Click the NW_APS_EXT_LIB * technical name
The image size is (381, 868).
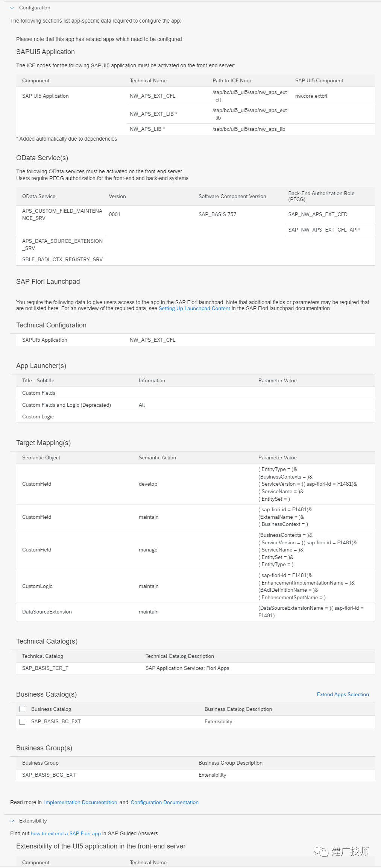[153, 114]
